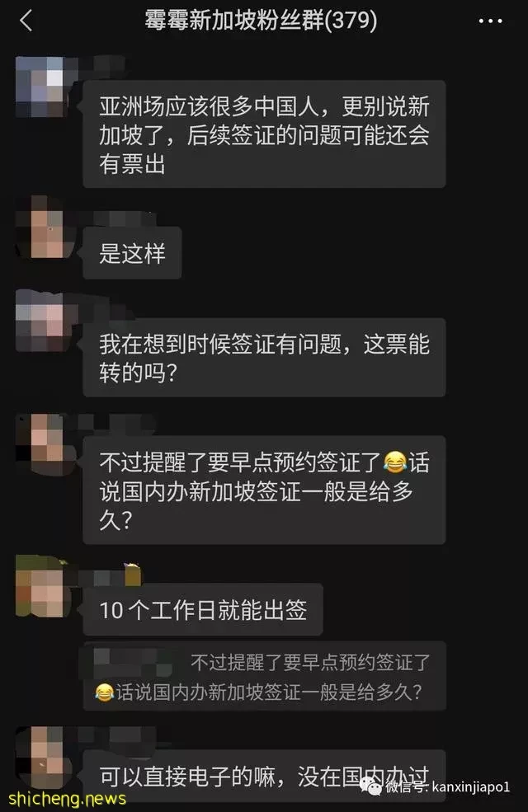The image size is (528, 812).
Task: Tap laughing emoji in 早点预约签证了 message
Action: pos(395,462)
